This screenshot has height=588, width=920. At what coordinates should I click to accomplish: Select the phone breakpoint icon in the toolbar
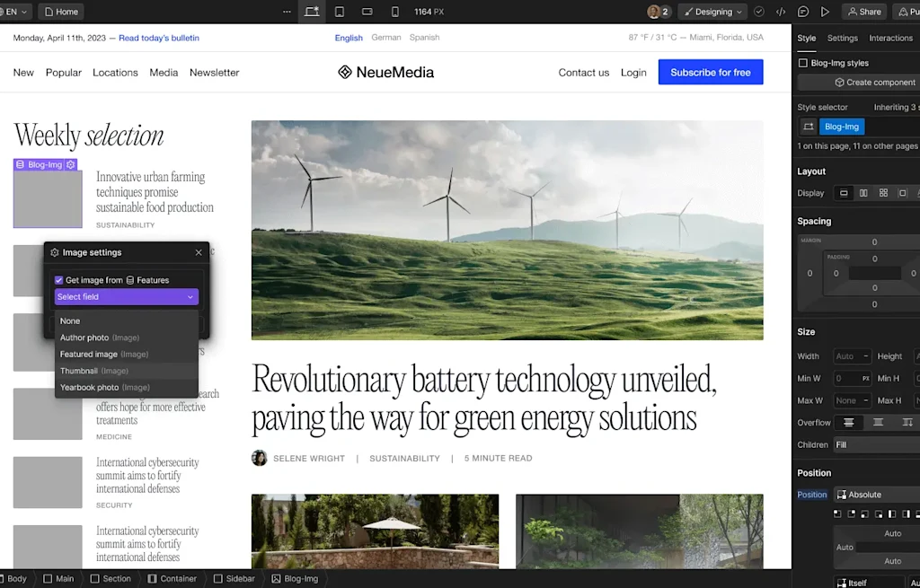point(395,12)
